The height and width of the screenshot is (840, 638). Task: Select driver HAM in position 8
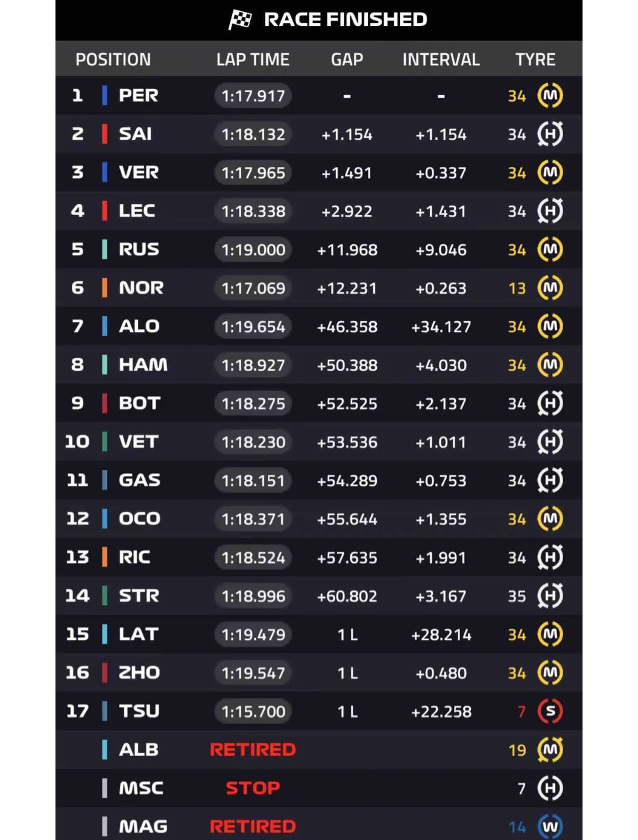[x=143, y=365]
